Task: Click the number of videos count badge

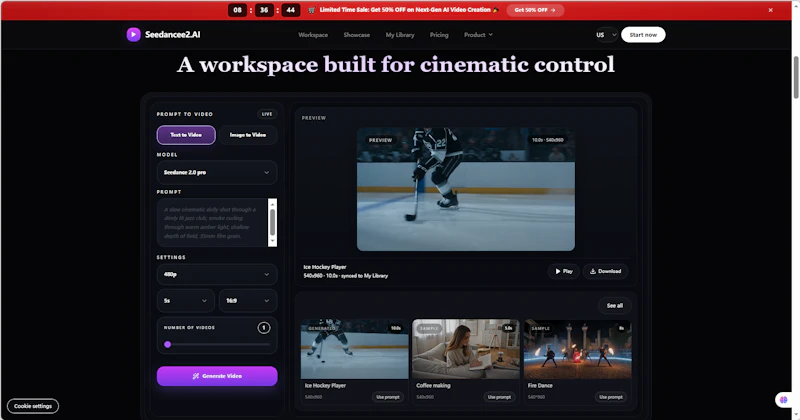Action: [x=264, y=328]
